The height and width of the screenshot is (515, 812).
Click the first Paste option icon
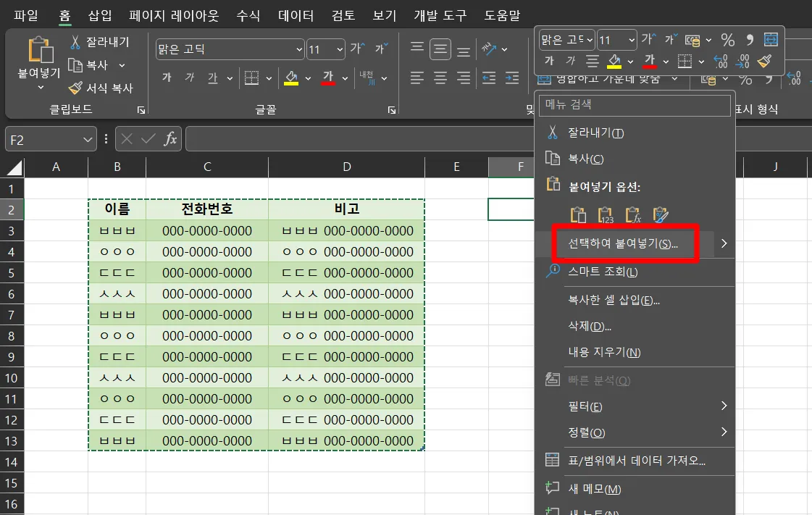click(x=578, y=214)
